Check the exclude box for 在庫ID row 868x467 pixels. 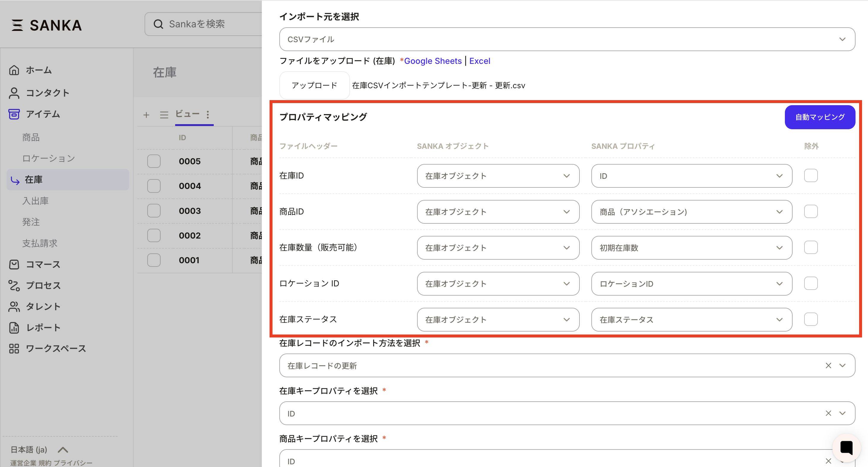tap(811, 176)
